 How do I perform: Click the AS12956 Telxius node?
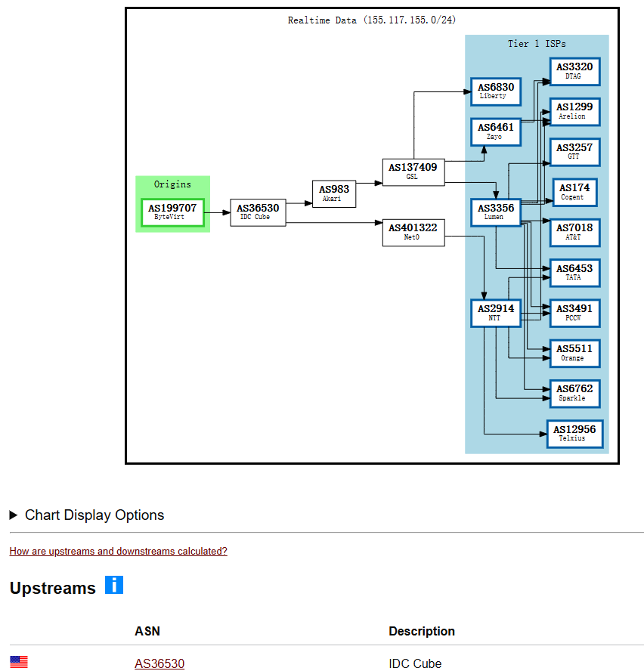[574, 434]
